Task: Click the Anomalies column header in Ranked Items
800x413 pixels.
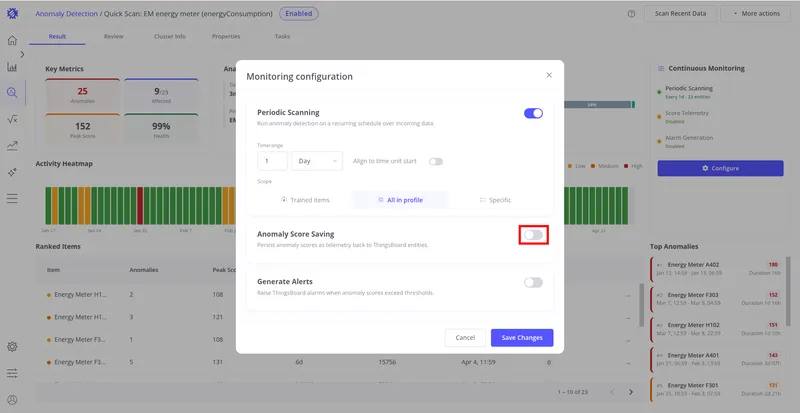Action: pos(144,270)
